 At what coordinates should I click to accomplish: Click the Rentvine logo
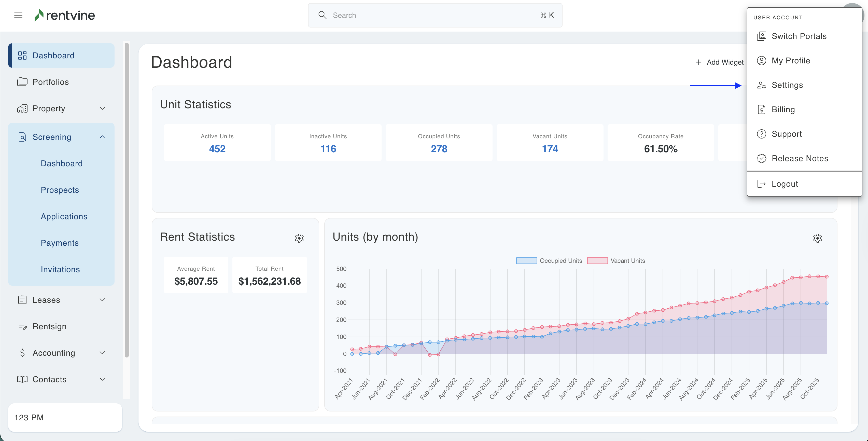click(x=65, y=15)
